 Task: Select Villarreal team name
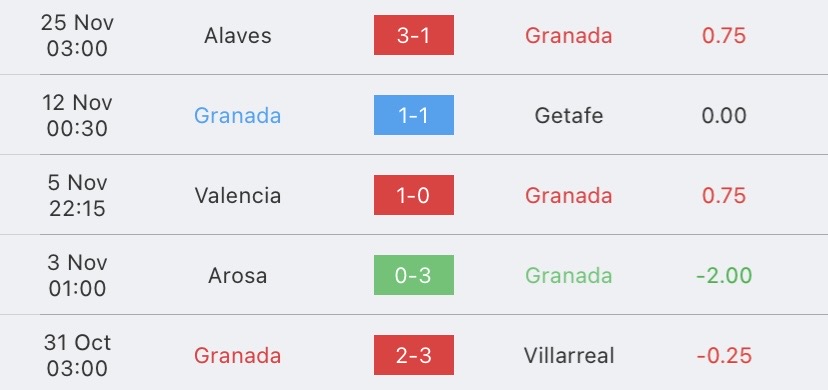click(x=569, y=355)
